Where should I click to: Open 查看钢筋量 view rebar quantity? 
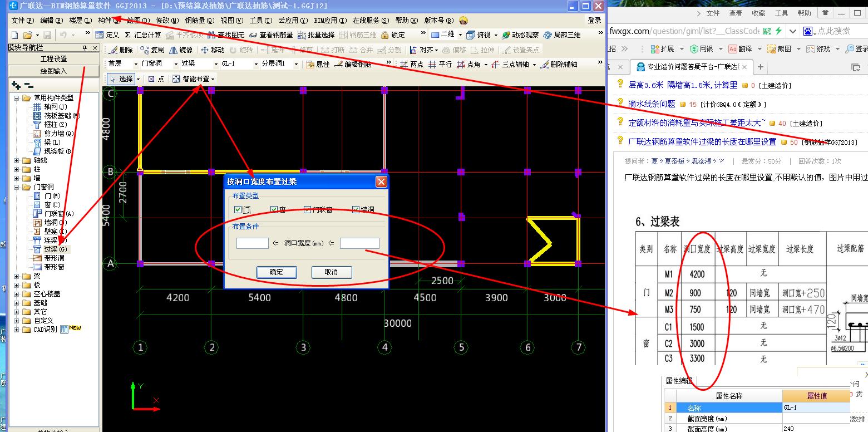click(271, 35)
